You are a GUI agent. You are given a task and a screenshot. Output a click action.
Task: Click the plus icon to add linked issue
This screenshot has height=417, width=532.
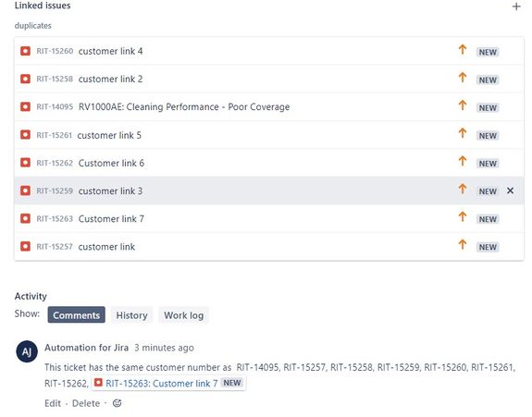point(516,6)
